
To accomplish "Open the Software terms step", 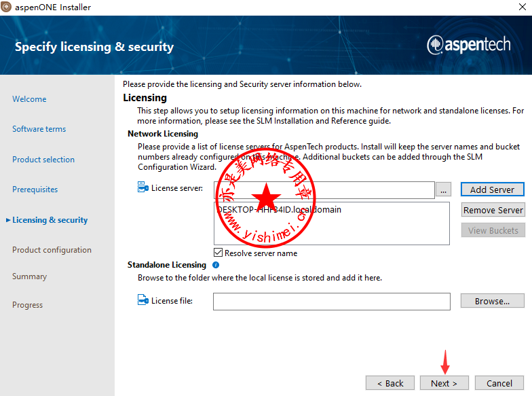I will tap(39, 129).
